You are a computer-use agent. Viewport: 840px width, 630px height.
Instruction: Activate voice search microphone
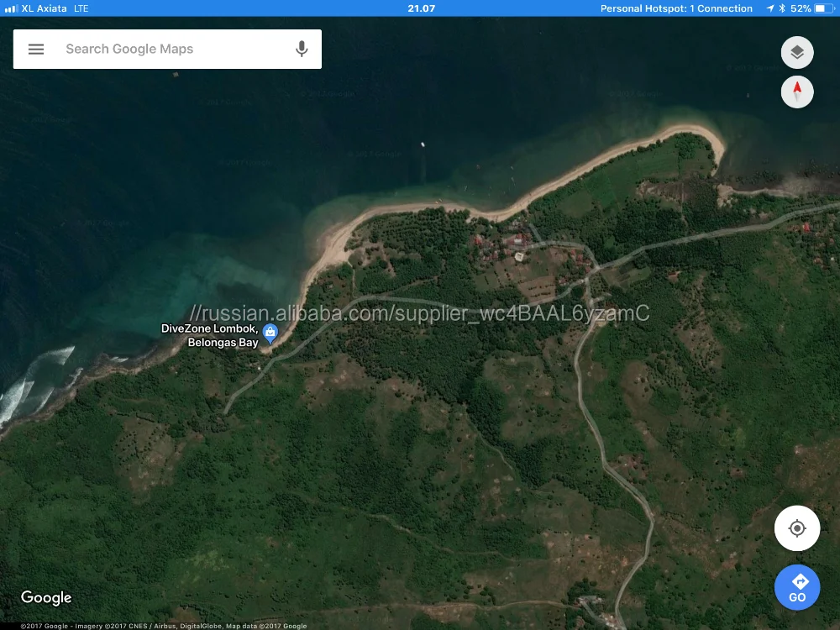click(302, 49)
